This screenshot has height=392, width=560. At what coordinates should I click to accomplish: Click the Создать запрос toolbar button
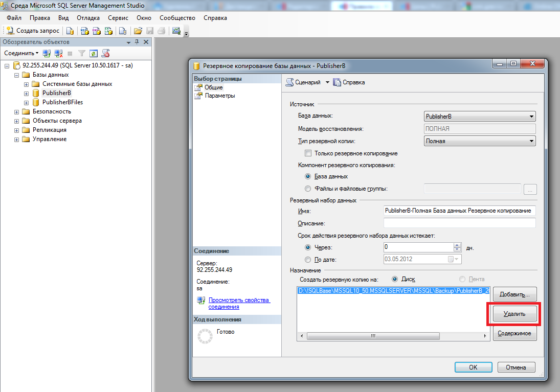tap(33, 31)
